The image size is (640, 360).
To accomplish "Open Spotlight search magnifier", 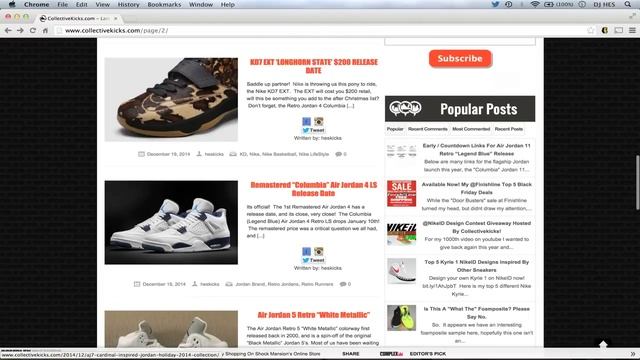I will 628,4.
